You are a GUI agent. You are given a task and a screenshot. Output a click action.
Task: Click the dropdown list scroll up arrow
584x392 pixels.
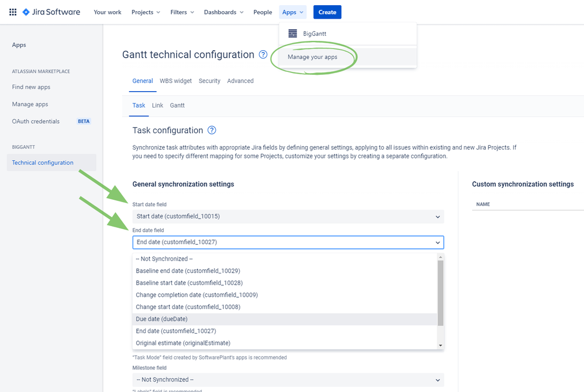441,257
